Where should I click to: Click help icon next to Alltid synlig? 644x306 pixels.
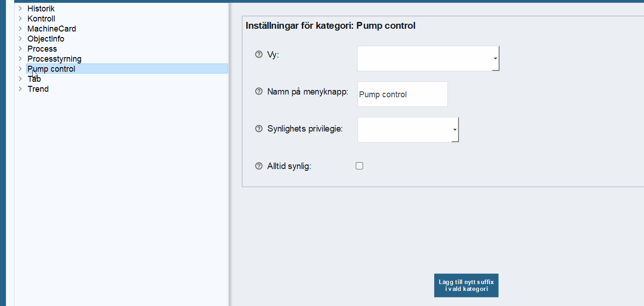click(259, 166)
